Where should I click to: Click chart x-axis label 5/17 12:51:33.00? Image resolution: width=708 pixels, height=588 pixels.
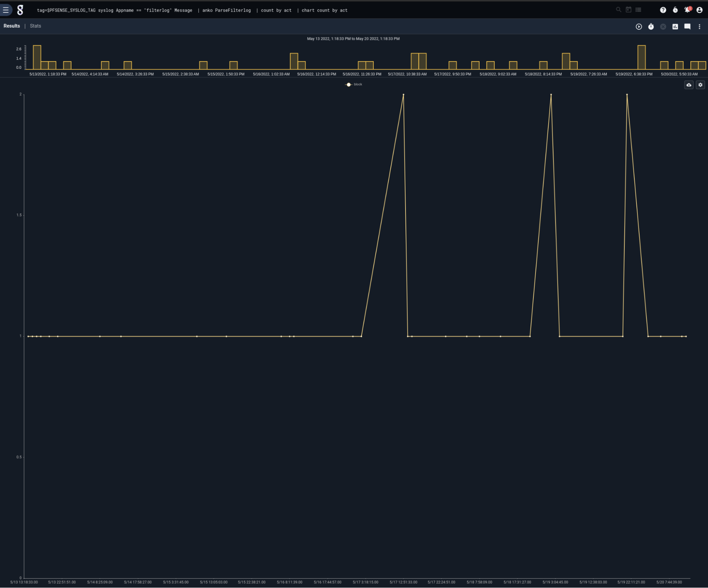[x=403, y=582]
